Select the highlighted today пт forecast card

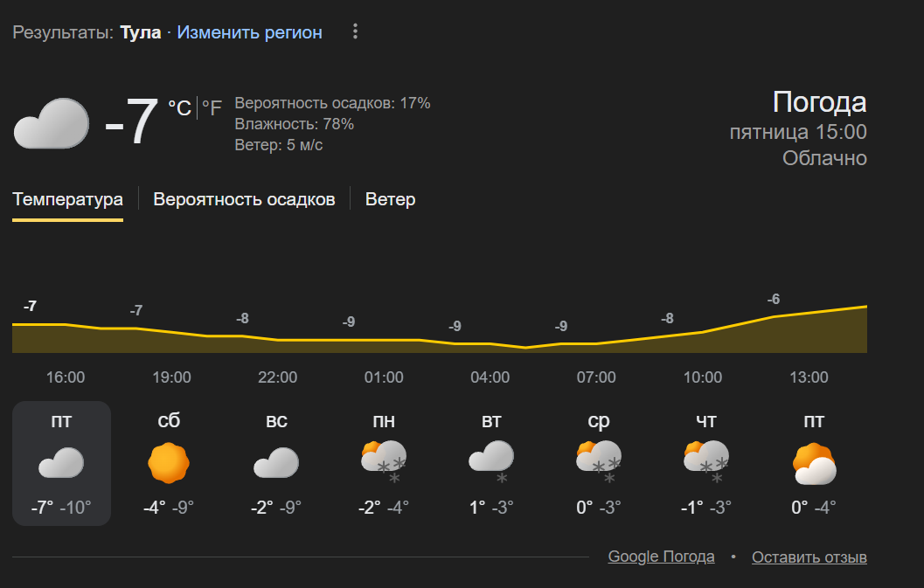[61, 463]
